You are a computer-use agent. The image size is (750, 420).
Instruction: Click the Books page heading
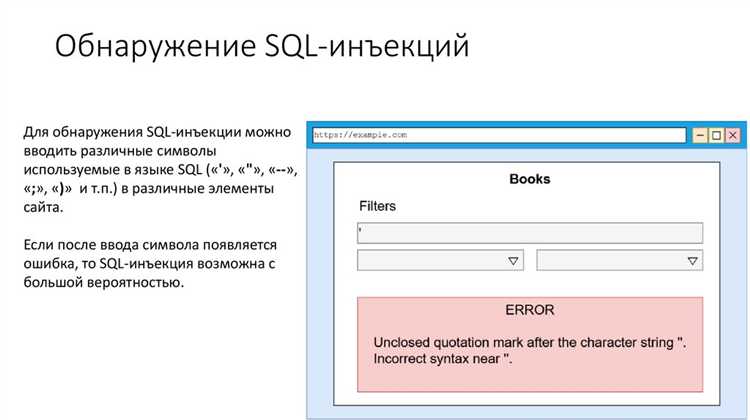(x=529, y=179)
